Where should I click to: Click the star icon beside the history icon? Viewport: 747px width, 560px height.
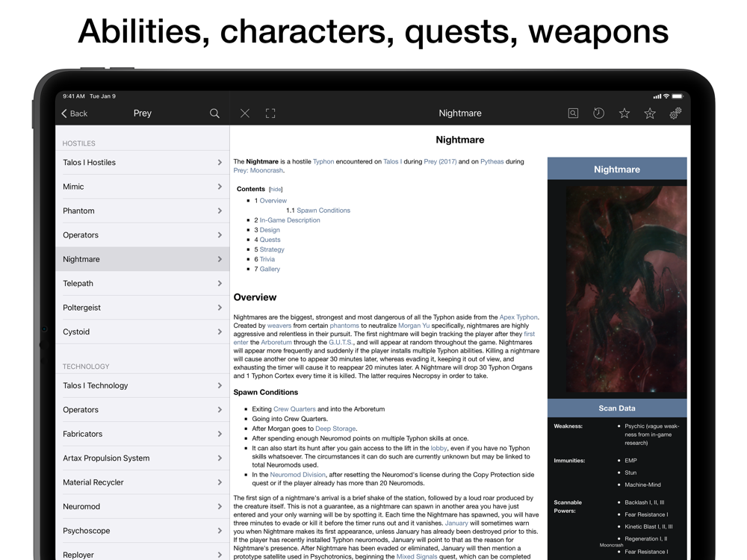(x=624, y=113)
